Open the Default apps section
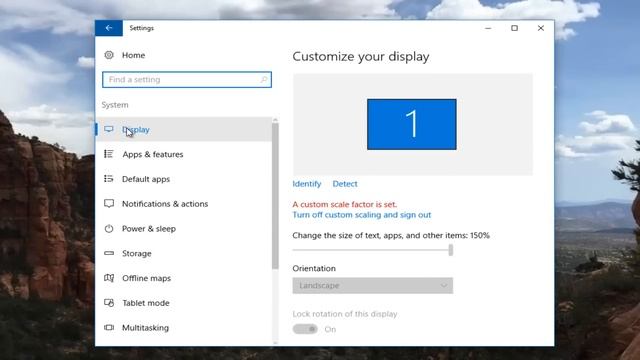640x360 pixels. pyautogui.click(x=184, y=179)
